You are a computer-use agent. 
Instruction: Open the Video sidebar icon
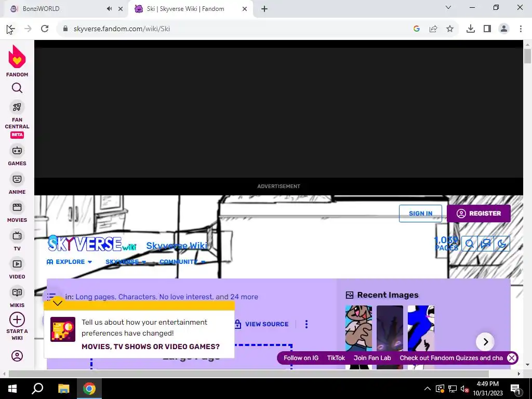tap(17, 264)
